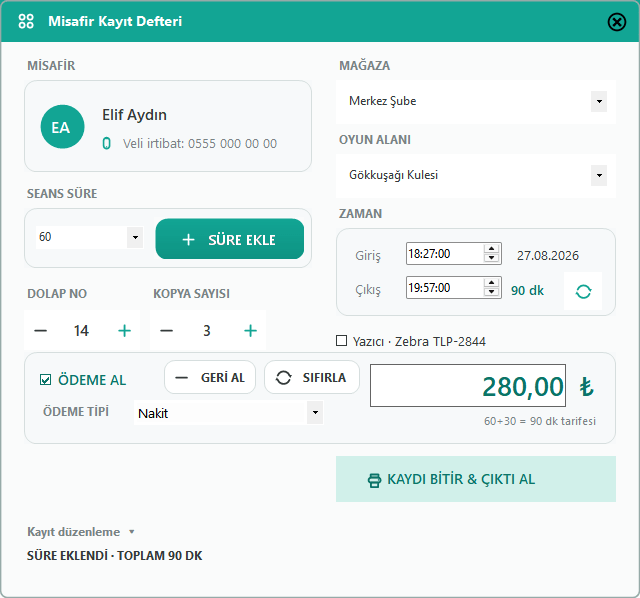Click the SÜRE EKLE button
Viewport: 640px width, 598px height.
pyautogui.click(x=229, y=239)
